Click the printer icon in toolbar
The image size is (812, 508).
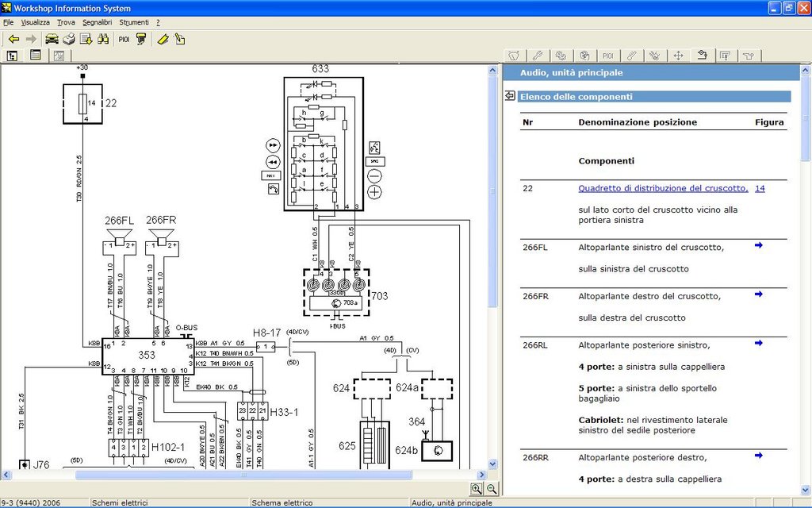[69, 39]
